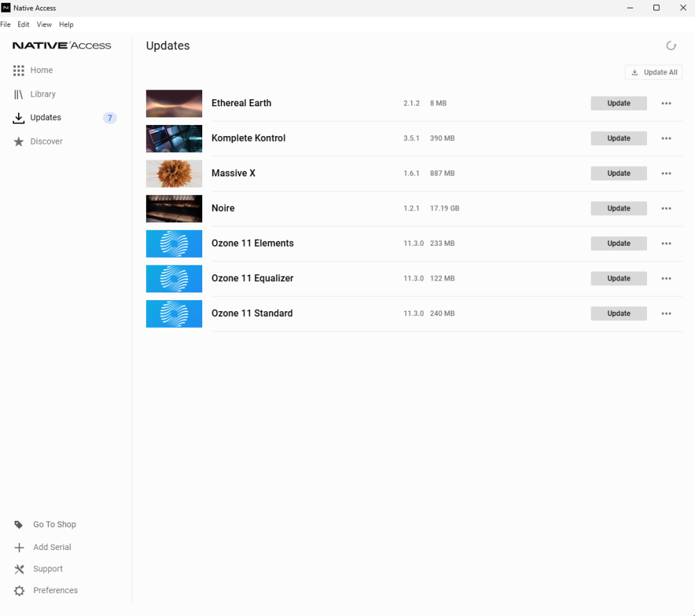Screen dimensions: 695x616
Task: Click the Preferences gear icon
Action: [x=19, y=591]
